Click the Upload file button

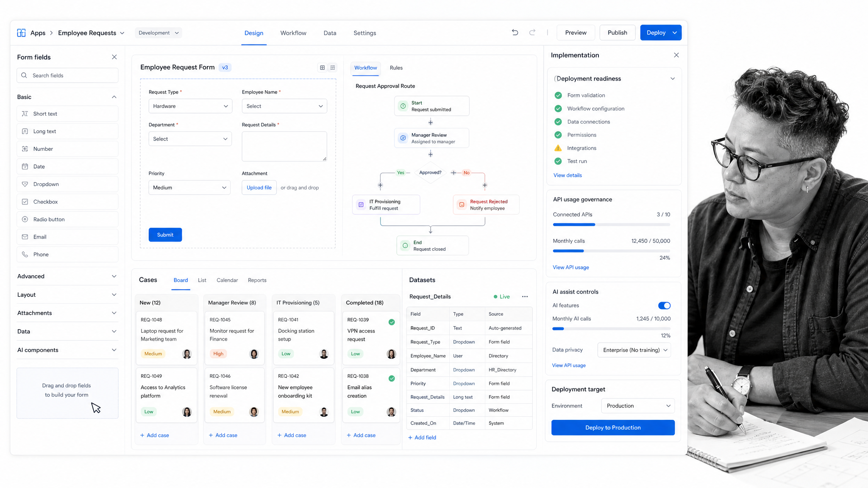coord(259,187)
